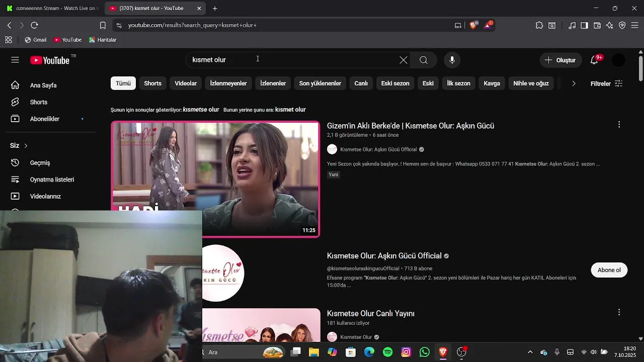
Task: Select the Videolar filter chip
Action: point(186,83)
